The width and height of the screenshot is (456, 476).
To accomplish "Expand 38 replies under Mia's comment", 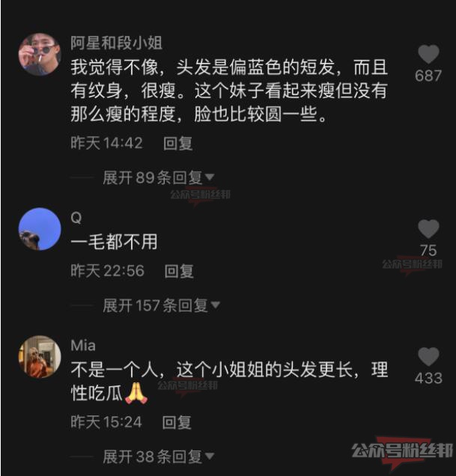I will (x=159, y=457).
